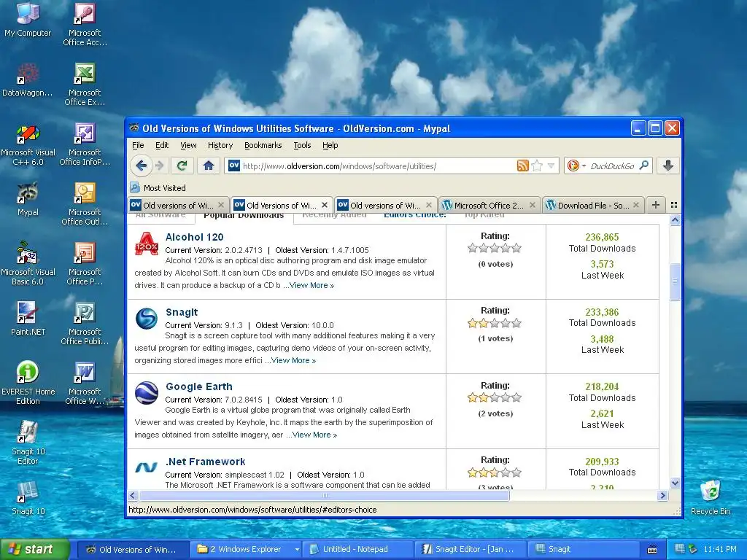
Task: Subscribe via the RSS feed icon
Action: [522, 166]
